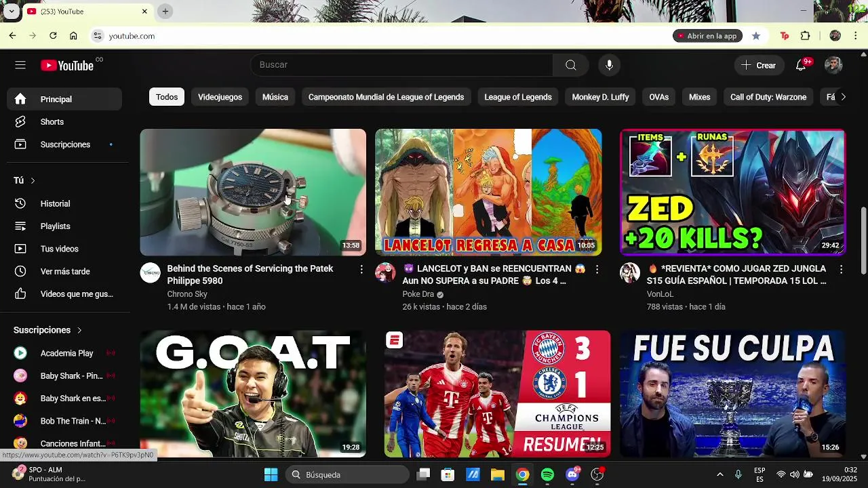Open the Principal home sidebar item
Image resolution: width=868 pixels, height=488 pixels.
tap(65, 99)
